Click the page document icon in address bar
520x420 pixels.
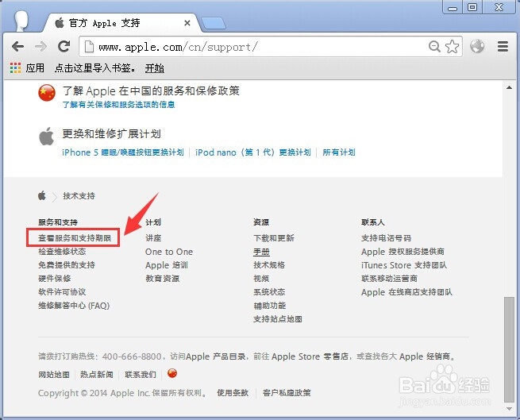click(x=89, y=46)
